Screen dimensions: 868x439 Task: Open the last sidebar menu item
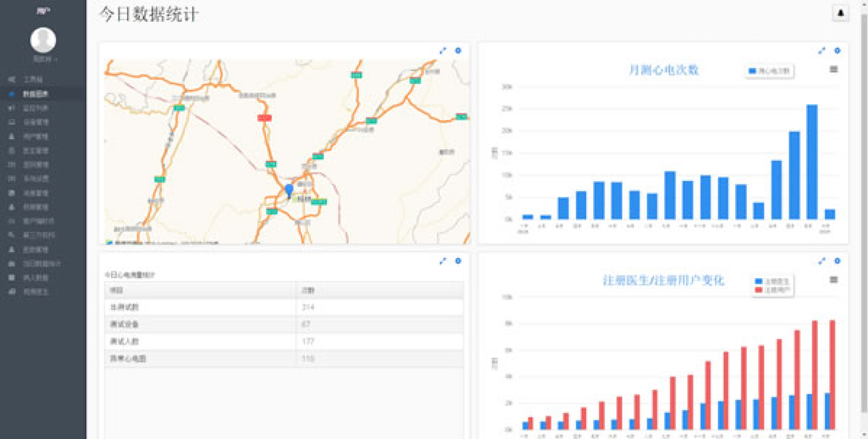[x=43, y=292]
